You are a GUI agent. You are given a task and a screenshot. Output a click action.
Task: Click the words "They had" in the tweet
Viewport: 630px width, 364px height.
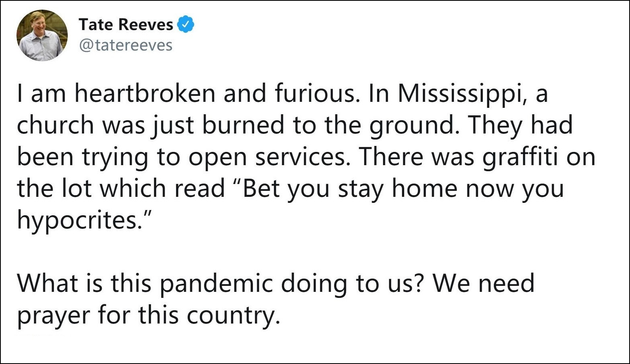click(x=520, y=125)
